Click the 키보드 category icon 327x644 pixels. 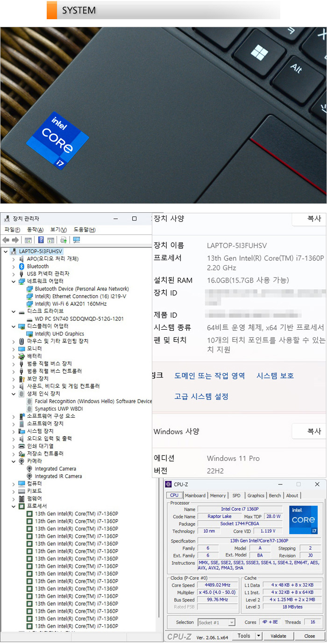tap(21, 491)
